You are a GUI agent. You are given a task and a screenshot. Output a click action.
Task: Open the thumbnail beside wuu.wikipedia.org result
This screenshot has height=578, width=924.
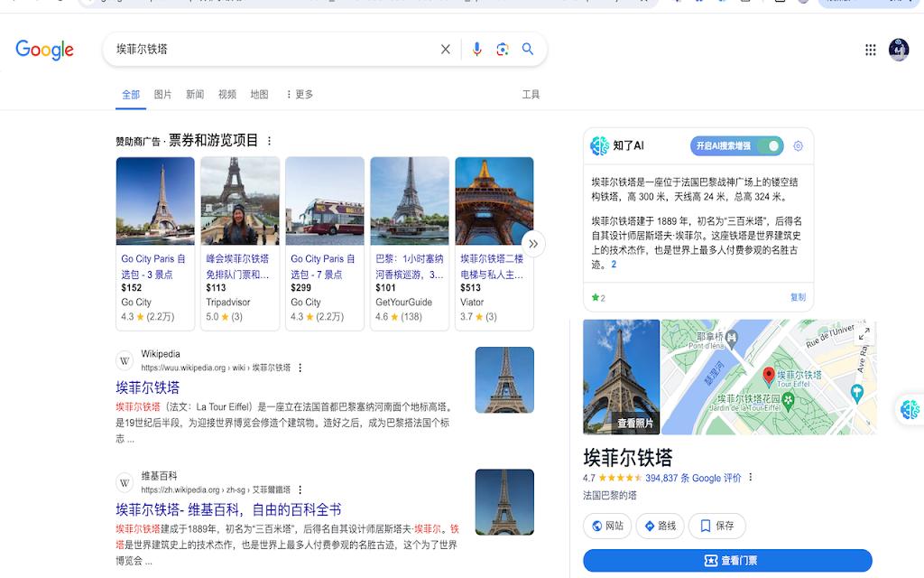(504, 380)
